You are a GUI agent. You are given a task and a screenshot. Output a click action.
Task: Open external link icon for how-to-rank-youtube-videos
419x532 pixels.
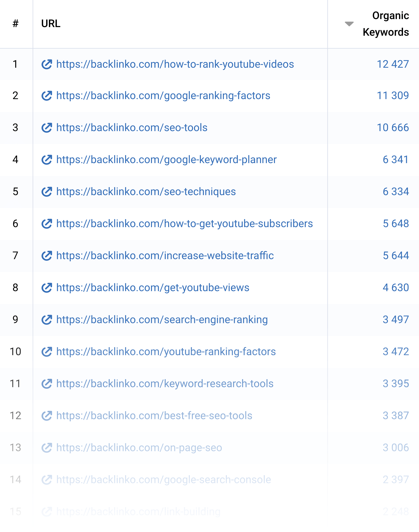pyautogui.click(x=47, y=64)
